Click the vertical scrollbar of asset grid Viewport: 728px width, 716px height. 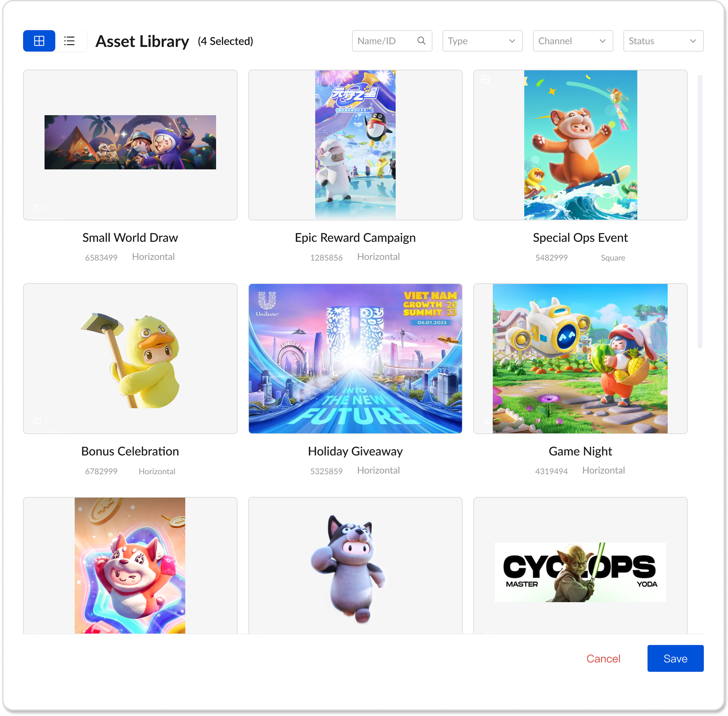click(700, 211)
